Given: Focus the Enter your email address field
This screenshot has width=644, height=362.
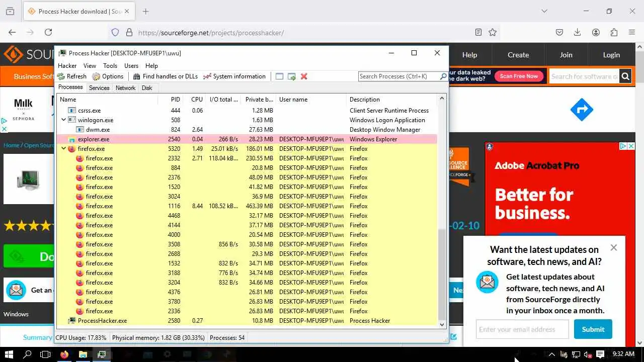Looking at the screenshot, I should tap(522, 329).
